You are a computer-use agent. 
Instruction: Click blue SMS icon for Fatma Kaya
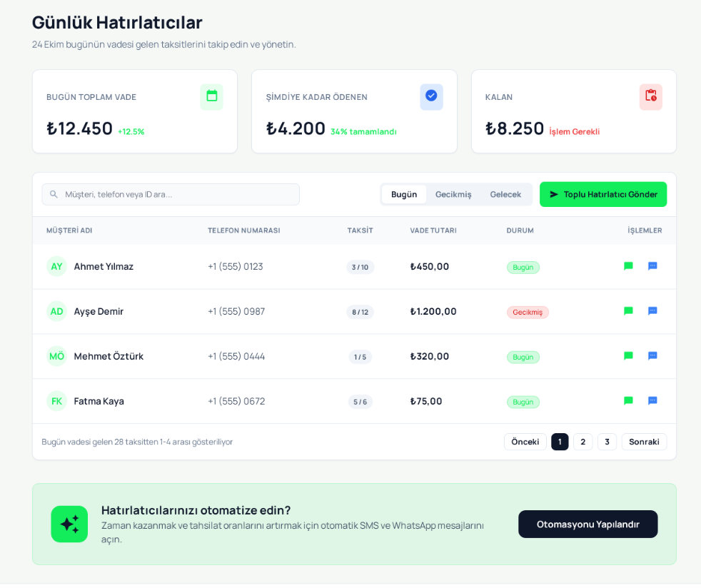[652, 401]
